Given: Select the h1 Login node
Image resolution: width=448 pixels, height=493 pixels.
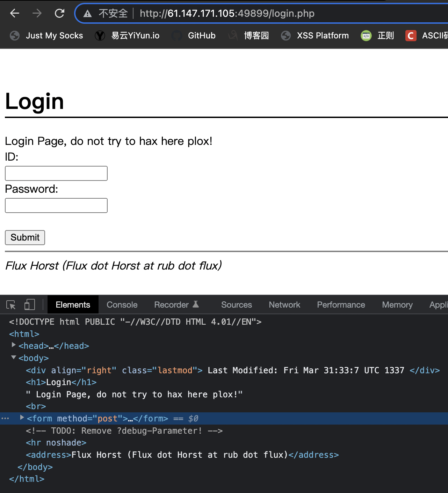Looking at the screenshot, I should [61, 382].
